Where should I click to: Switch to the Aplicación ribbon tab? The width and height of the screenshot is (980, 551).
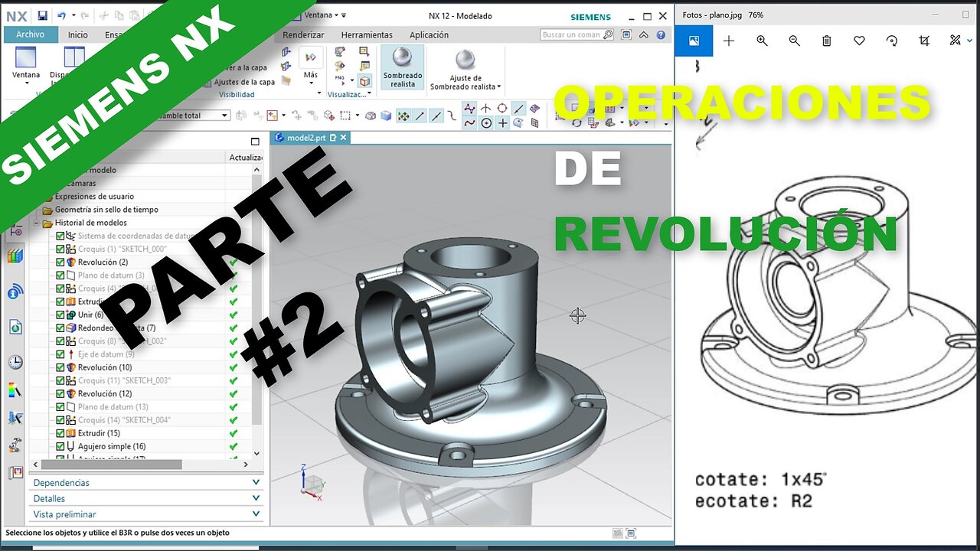tap(429, 34)
